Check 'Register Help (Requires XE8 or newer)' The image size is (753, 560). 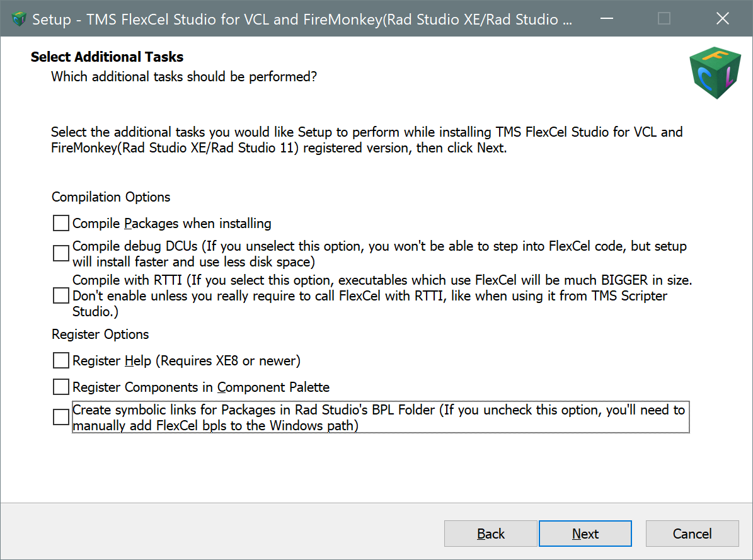click(60, 360)
